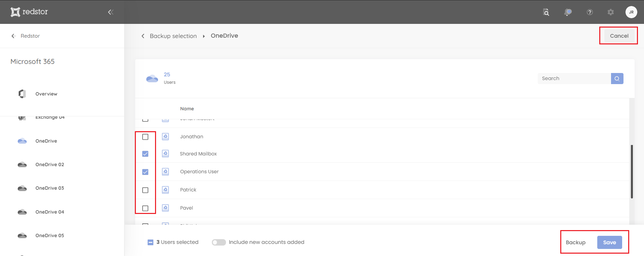Click the Microsoft 365 heading
Image resolution: width=644 pixels, height=256 pixels.
(33, 62)
